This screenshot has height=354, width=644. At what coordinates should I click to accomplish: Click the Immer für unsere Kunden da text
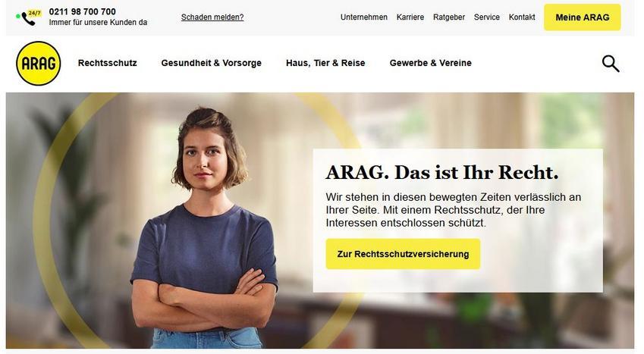pyautogui.click(x=98, y=22)
